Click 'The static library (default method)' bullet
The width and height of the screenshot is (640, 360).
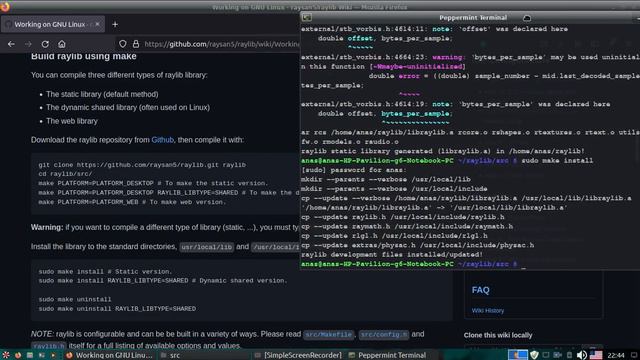(102, 94)
